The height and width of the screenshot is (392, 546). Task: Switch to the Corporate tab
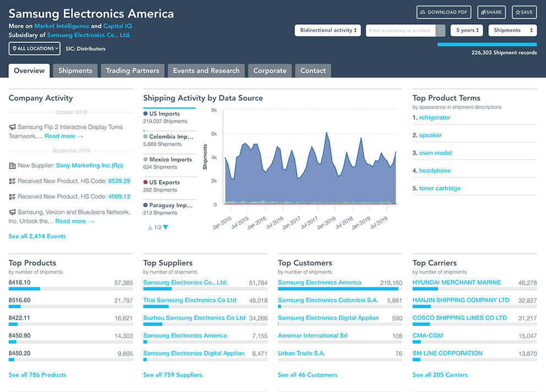pos(270,70)
